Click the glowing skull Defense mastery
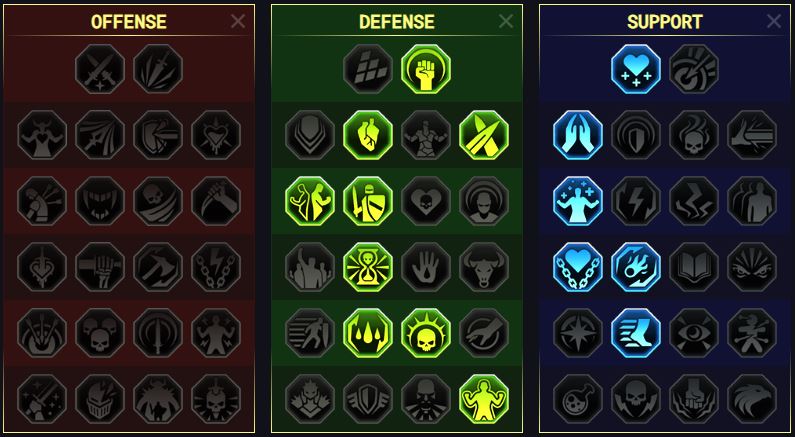The height and width of the screenshot is (437, 795). 426,333
